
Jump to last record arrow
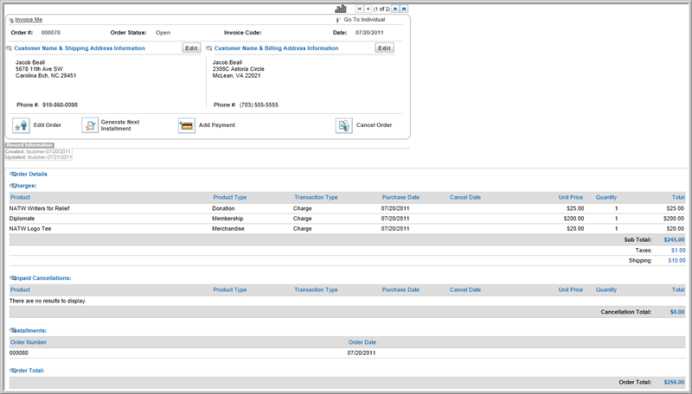pos(404,9)
